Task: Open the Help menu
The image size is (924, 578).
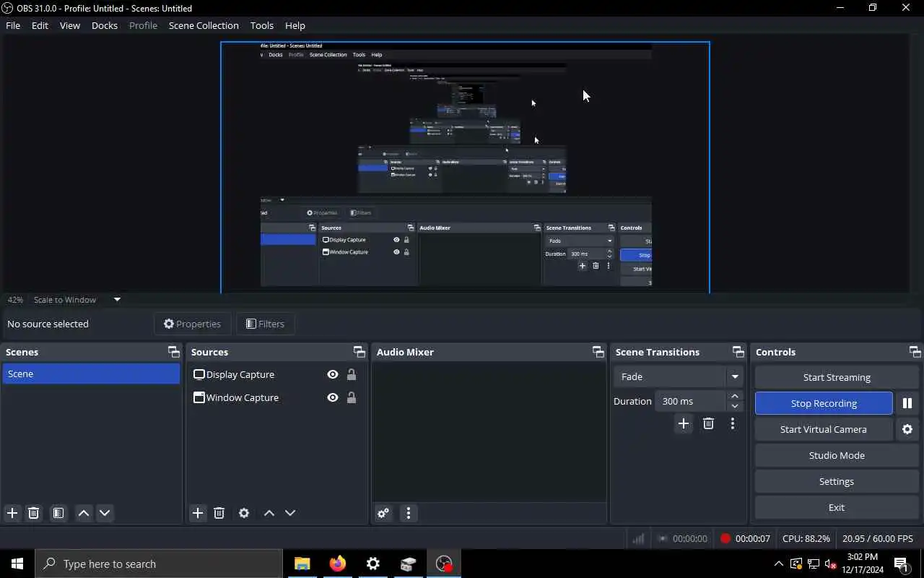Action: [x=295, y=25]
